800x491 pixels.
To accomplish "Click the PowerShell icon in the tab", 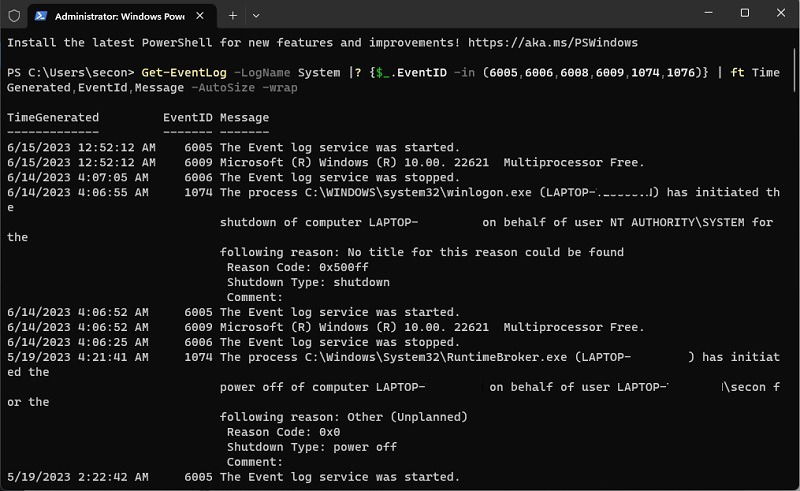I will [x=41, y=16].
